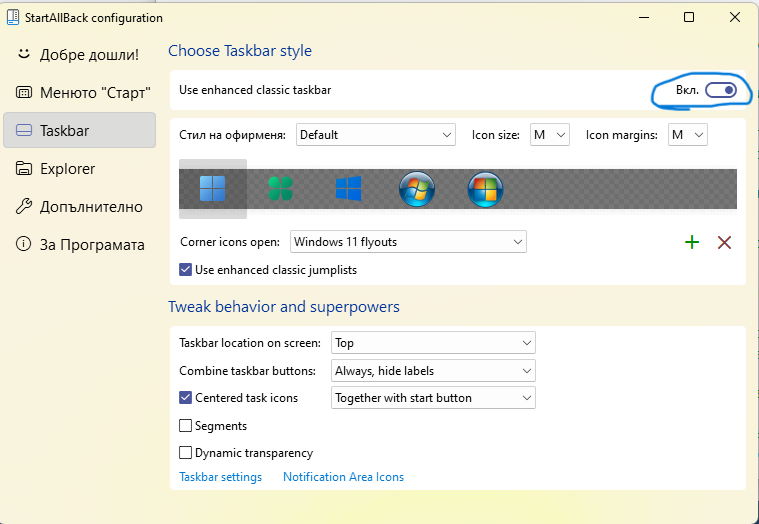Click the Tweak behavior and superpowers heading
759x524 pixels.
(284, 307)
